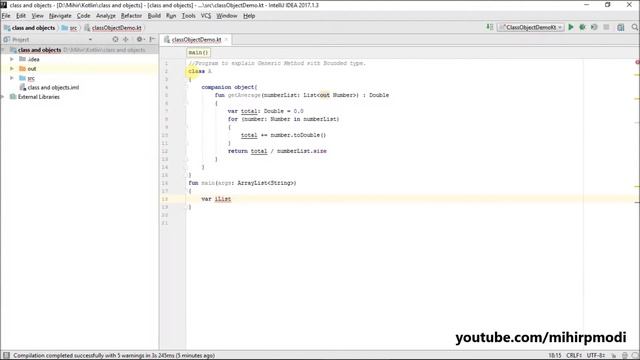640x360 pixels.
Task: Open the Tools menu
Action: click(188, 16)
